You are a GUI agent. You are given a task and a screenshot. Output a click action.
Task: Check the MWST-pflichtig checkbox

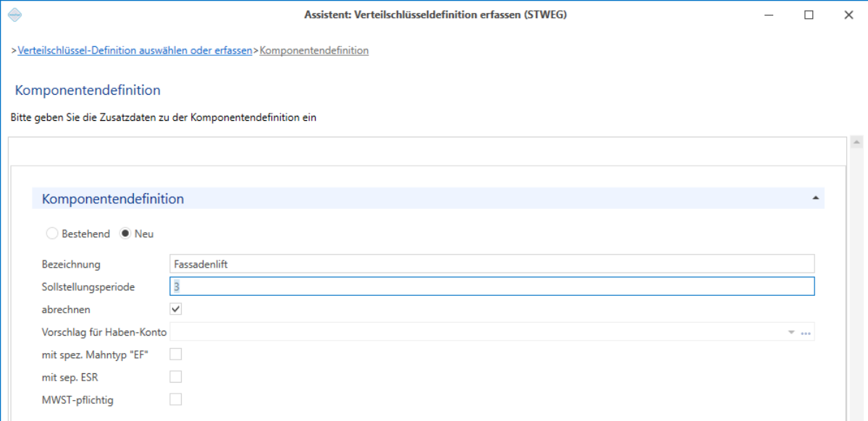(x=176, y=399)
